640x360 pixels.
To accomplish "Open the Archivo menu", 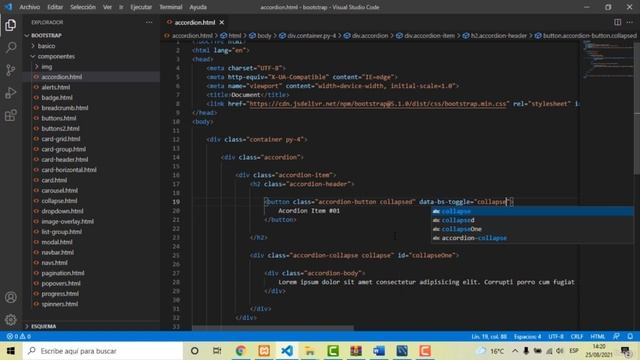I will click(x=30, y=7).
